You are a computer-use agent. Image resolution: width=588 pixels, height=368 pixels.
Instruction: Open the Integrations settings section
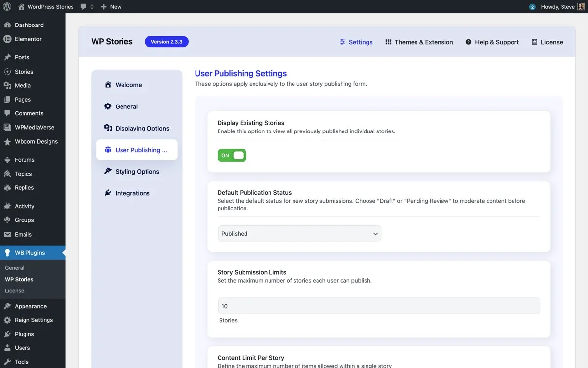pyautogui.click(x=131, y=193)
